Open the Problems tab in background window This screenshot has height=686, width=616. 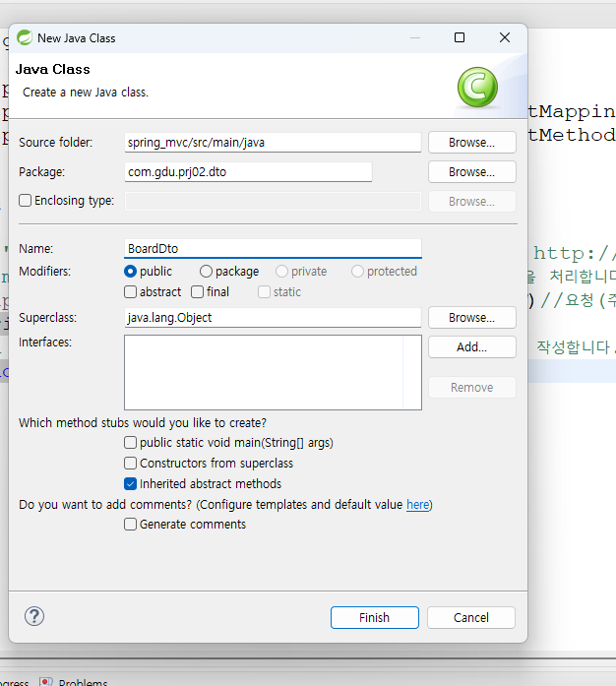pyautogui.click(x=74, y=682)
